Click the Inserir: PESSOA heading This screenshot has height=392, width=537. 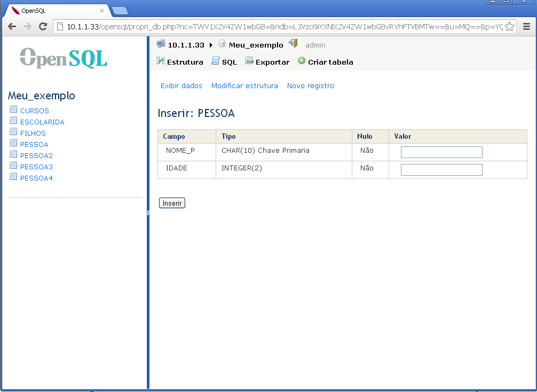click(x=196, y=113)
